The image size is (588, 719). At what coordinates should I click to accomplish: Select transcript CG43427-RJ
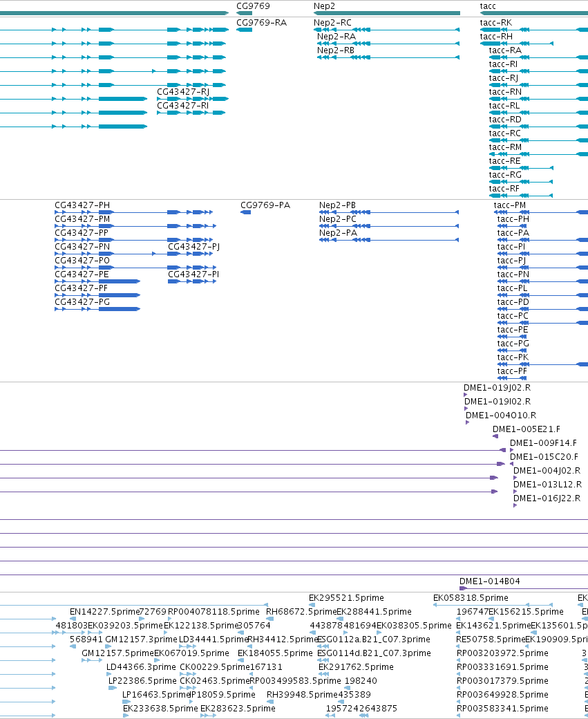pyautogui.click(x=183, y=92)
